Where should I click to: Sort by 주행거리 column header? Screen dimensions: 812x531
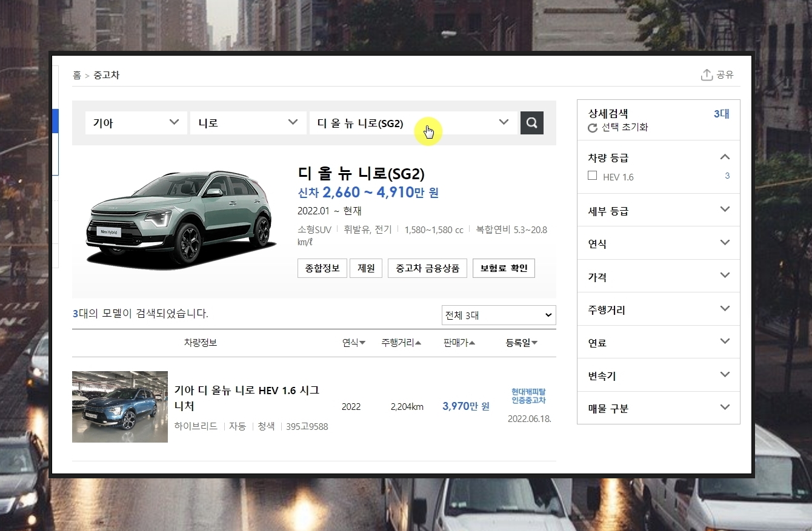(401, 343)
